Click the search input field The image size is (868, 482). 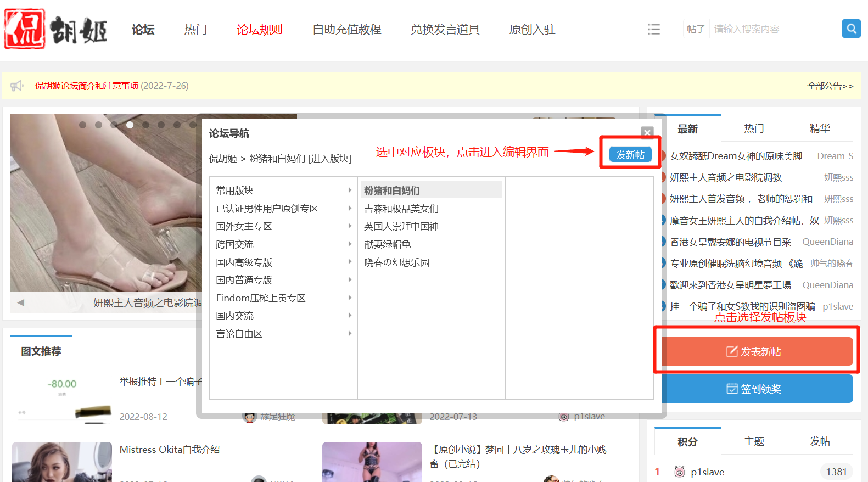click(x=775, y=29)
